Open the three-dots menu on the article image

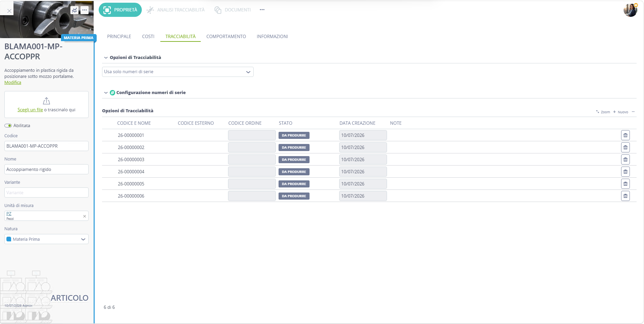click(85, 10)
